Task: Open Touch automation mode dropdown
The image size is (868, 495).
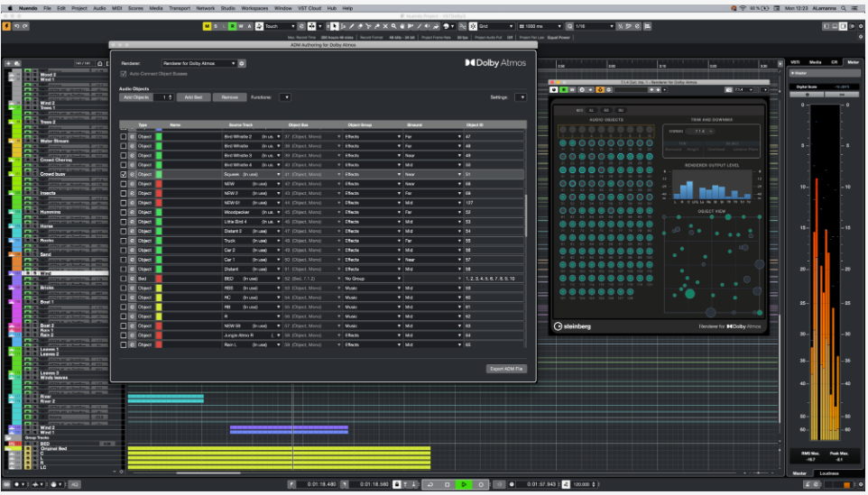Action: [280, 26]
